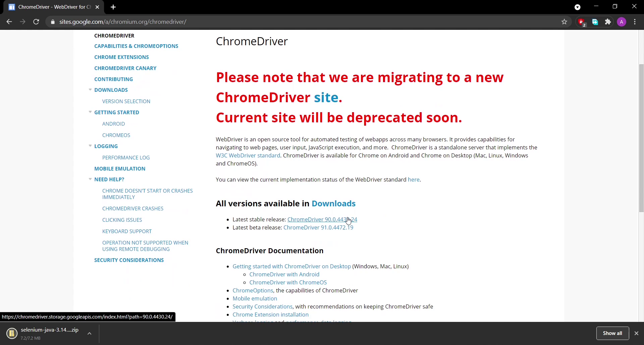Viewport: 644px width, 345px height.
Task: Collapse the Downloads sidebar section
Action: 90,90
